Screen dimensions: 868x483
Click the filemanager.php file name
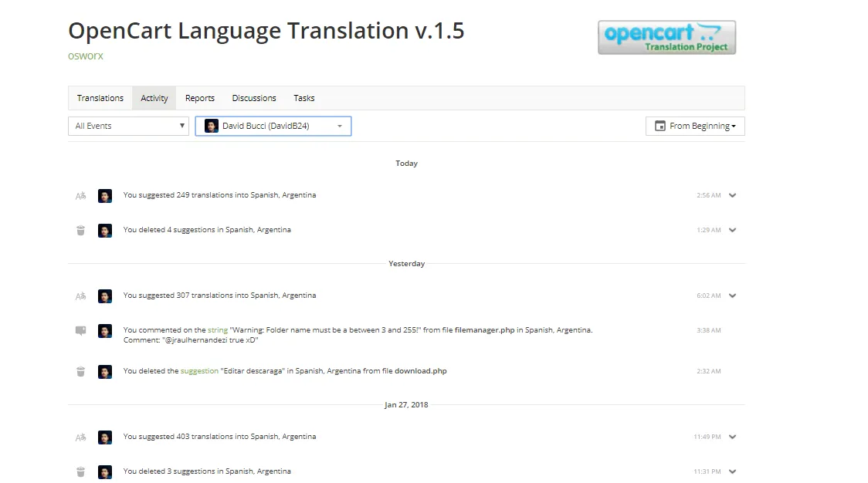click(x=485, y=330)
